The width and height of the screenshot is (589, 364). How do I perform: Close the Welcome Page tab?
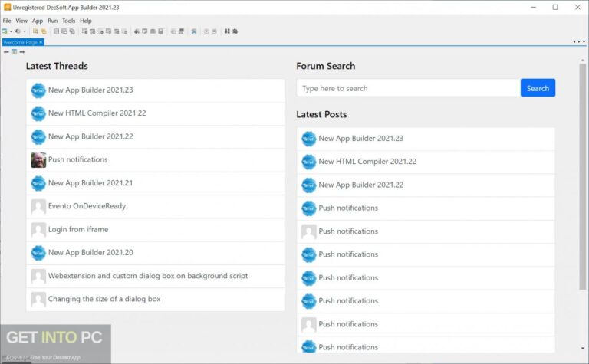coord(41,42)
